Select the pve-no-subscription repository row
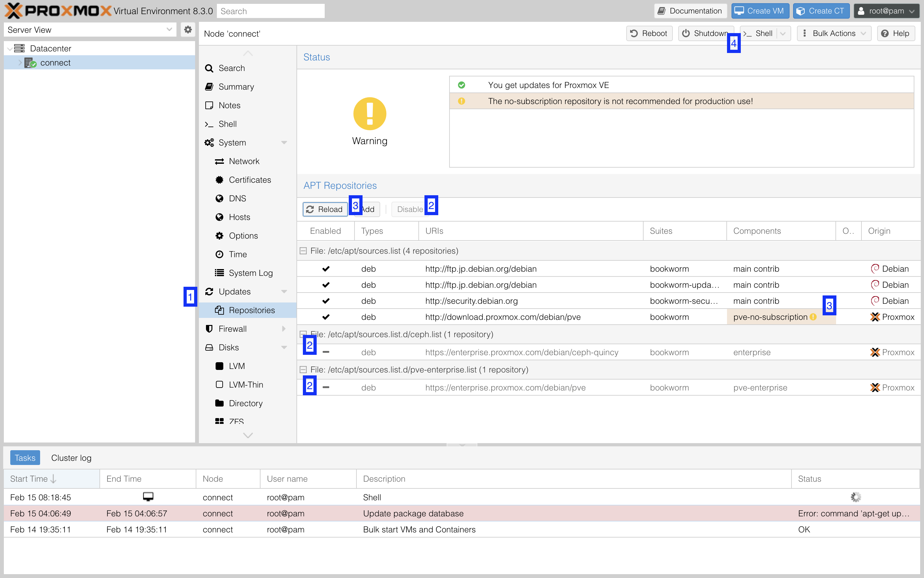The width and height of the screenshot is (924, 578). click(x=609, y=317)
